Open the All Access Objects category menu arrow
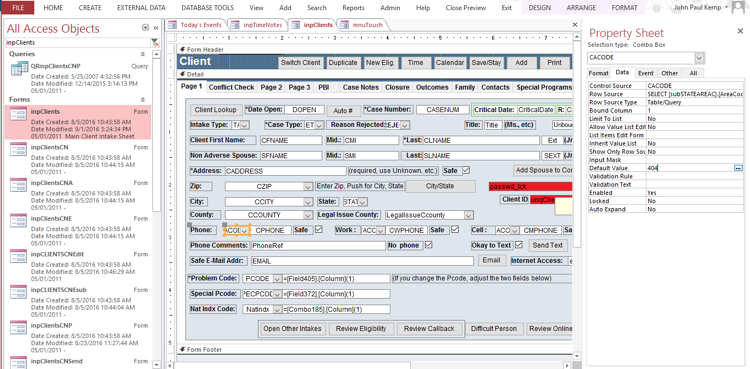The image size is (750, 369). tap(145, 28)
